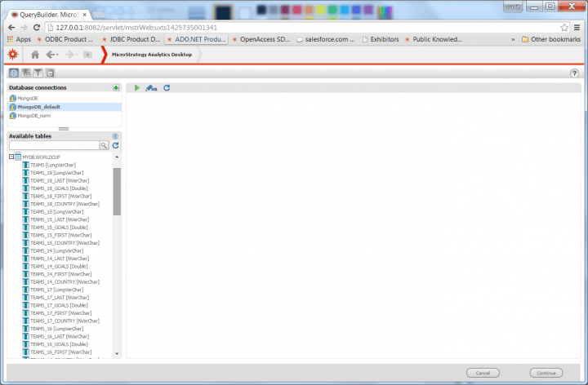Open the edit SQL icon in the query toolbar
588x385 pixels.
(152, 87)
